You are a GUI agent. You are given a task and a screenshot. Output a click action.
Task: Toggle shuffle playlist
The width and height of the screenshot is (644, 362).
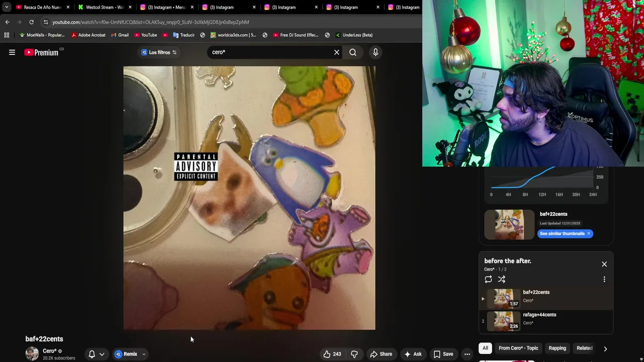[502, 279]
